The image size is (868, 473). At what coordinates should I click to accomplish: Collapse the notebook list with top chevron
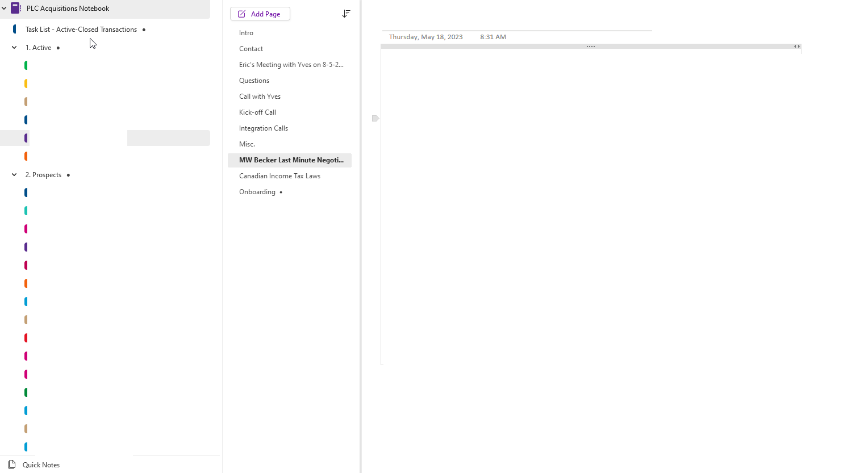click(x=5, y=8)
